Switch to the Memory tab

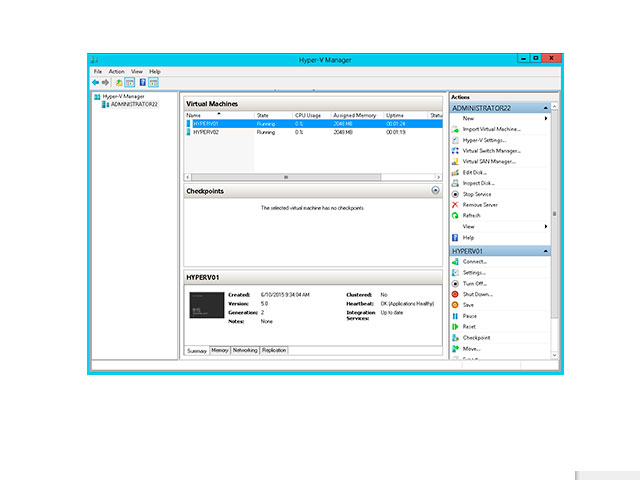point(219,350)
